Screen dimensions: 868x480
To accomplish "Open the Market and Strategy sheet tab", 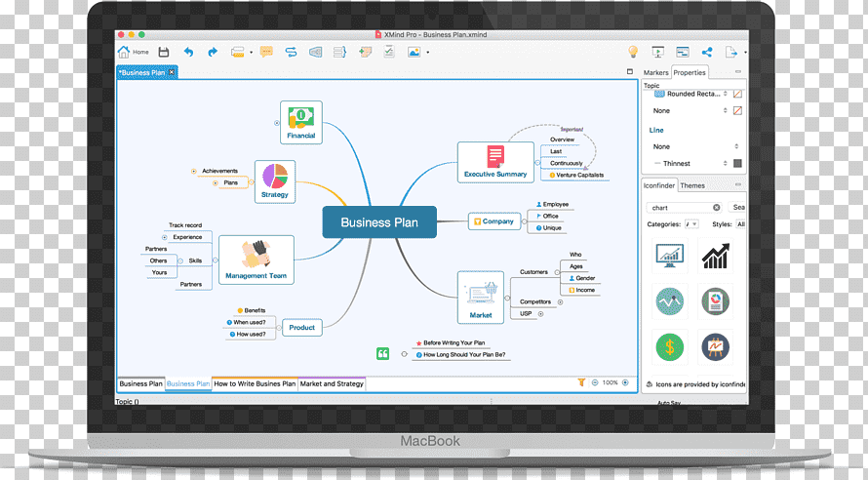I will 332,383.
